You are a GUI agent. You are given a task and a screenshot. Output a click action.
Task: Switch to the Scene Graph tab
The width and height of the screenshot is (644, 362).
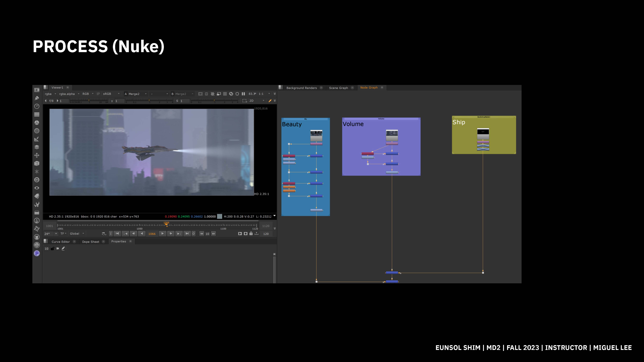pyautogui.click(x=338, y=88)
